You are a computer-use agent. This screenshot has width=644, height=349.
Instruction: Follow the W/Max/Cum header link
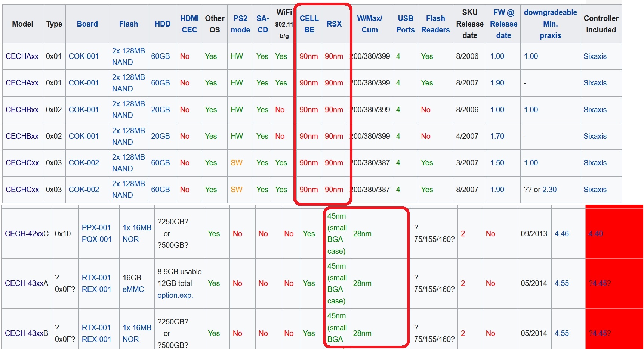pos(369,24)
